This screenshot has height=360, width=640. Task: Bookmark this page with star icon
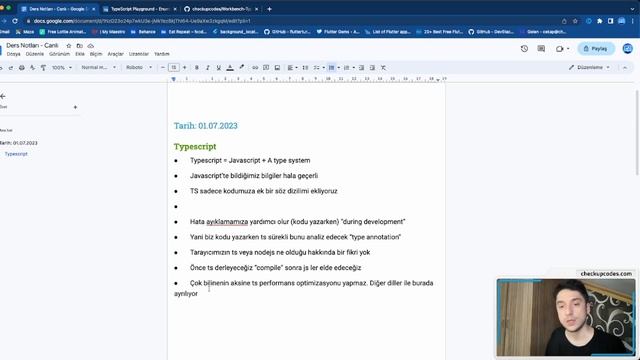575,21
